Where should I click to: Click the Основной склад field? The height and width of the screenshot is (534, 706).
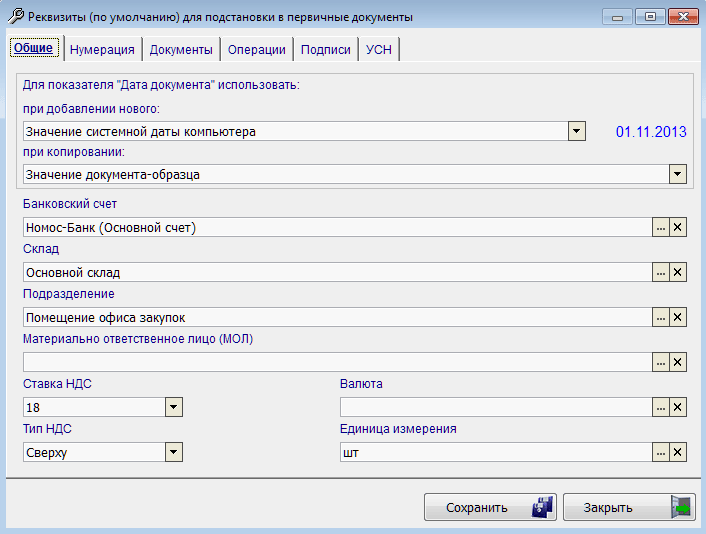coord(338,272)
